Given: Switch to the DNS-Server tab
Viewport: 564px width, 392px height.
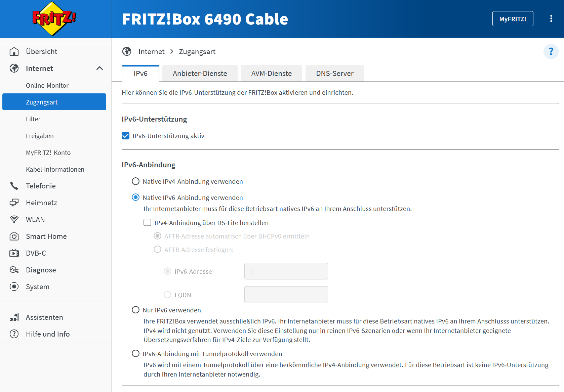Looking at the screenshot, I should [334, 73].
